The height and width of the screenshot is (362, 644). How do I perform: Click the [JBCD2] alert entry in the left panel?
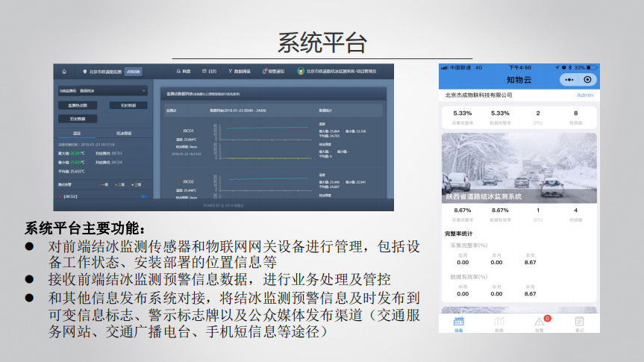[68, 196]
